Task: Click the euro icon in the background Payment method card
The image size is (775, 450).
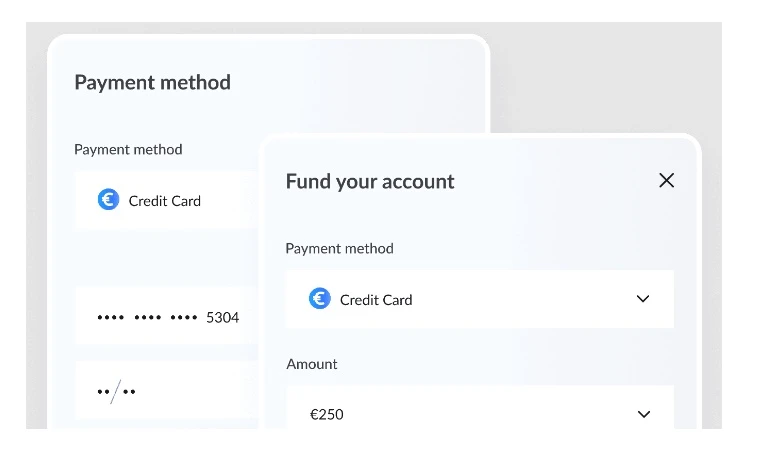Action: point(108,200)
